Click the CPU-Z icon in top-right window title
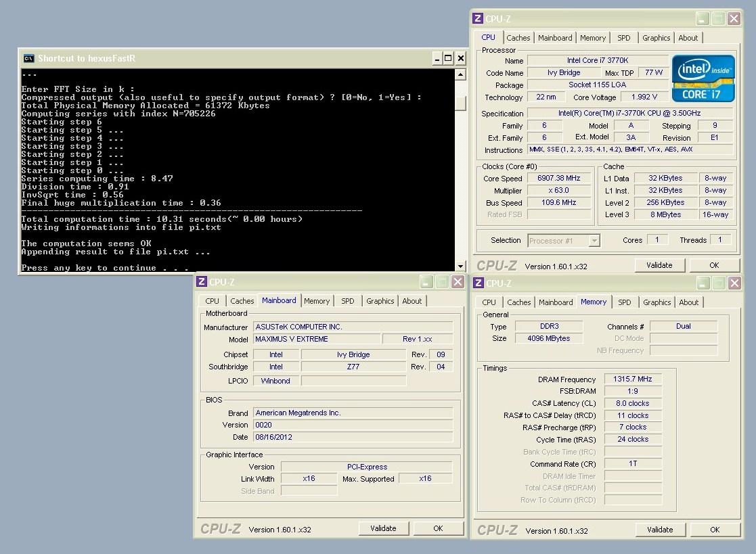Image resolution: width=756 pixels, height=554 pixels. [x=478, y=18]
